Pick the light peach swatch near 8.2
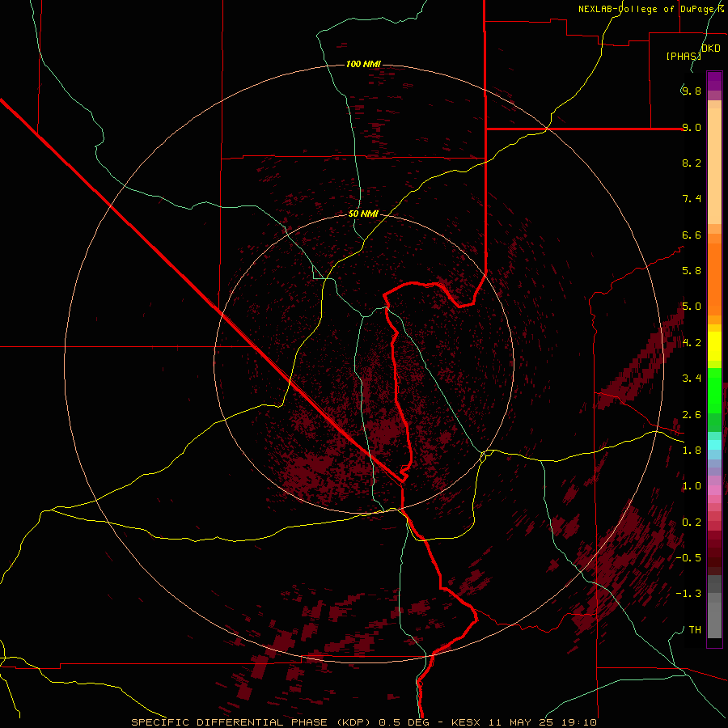 [x=714, y=166]
